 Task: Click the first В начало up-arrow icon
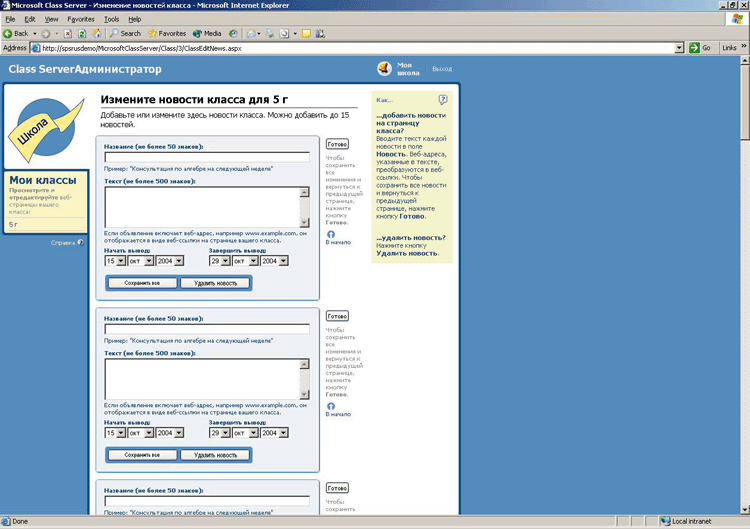(x=331, y=234)
